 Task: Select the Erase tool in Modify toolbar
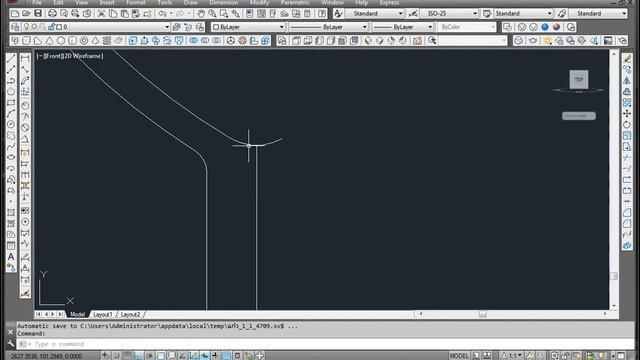[627, 58]
